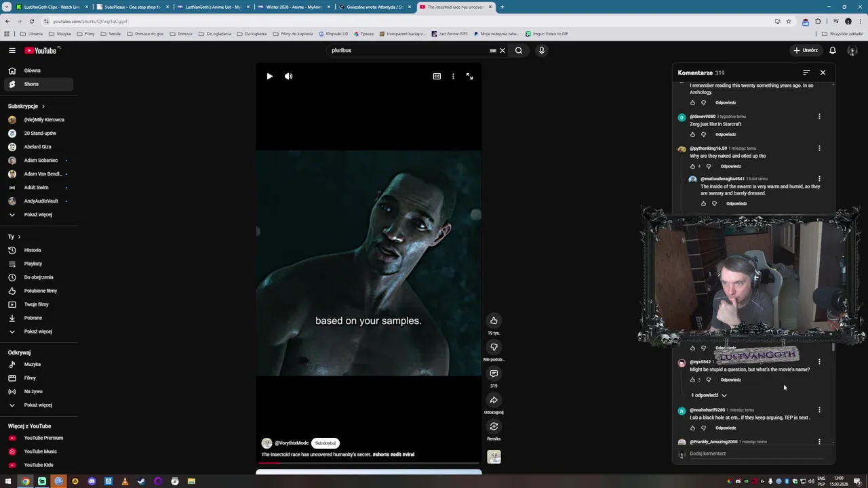Expand 'Pokaż więcej' under Odkrywaj

[38, 405]
